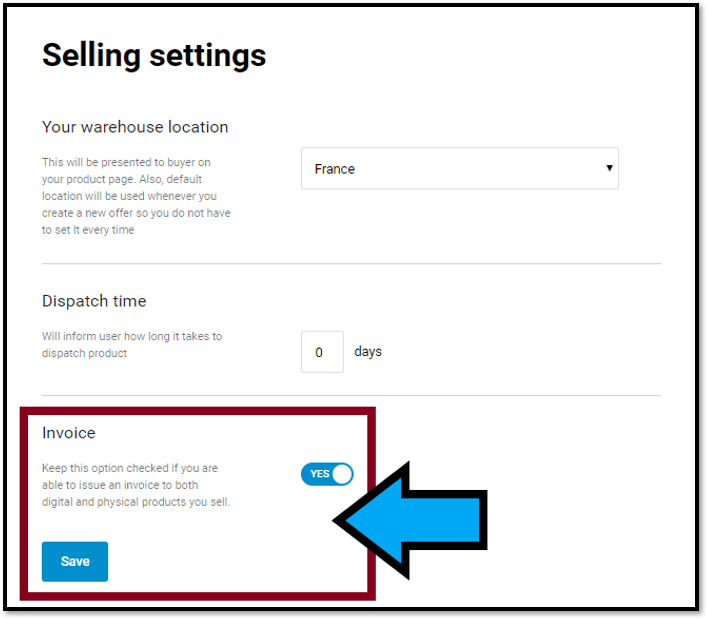Click the "Invoice" section title

[69, 433]
